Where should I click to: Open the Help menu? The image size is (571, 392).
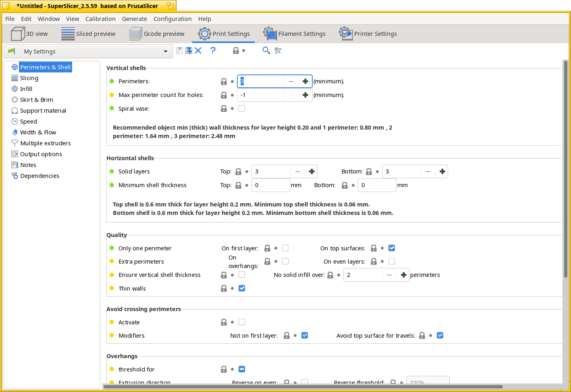point(204,19)
